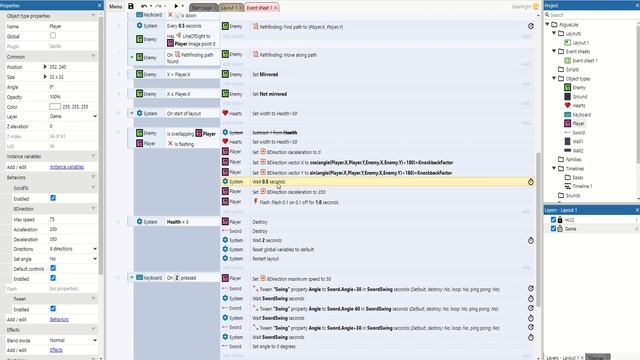
Task: Click the Max speed value field
Action: tap(73, 220)
